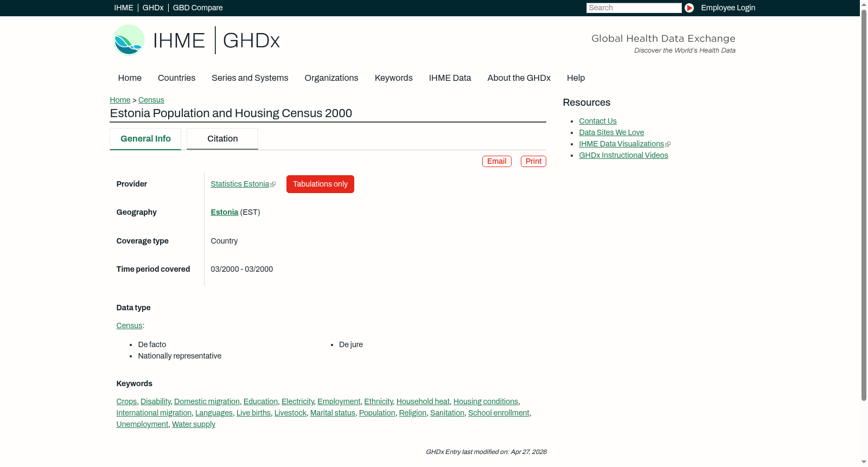Screen dimensions: 868x467
Task: Select the General Info tab
Action: (145, 139)
